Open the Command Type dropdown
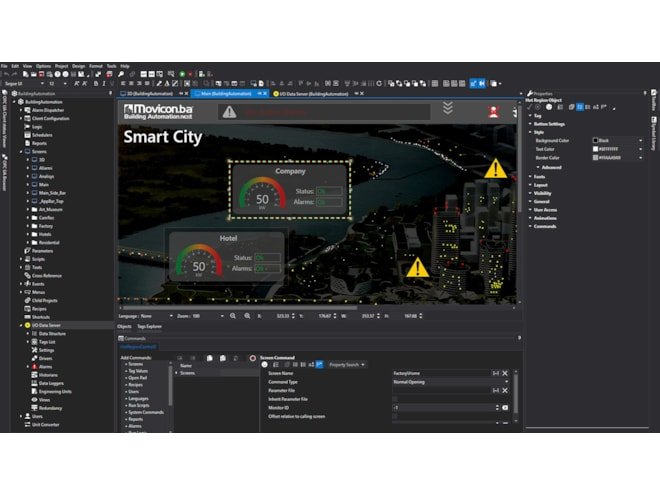 tap(505, 381)
